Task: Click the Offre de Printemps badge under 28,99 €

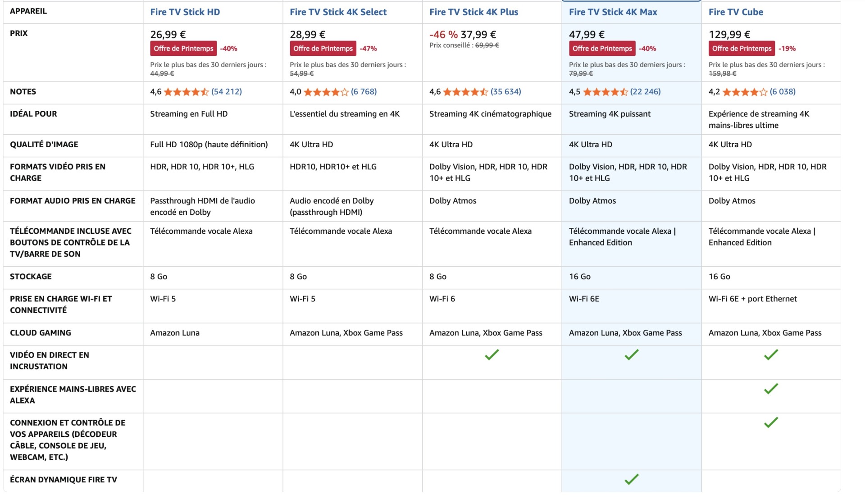Action: [323, 49]
